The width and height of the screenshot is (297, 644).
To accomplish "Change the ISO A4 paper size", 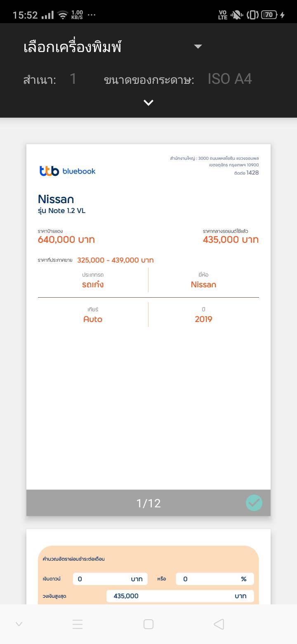I will (230, 79).
